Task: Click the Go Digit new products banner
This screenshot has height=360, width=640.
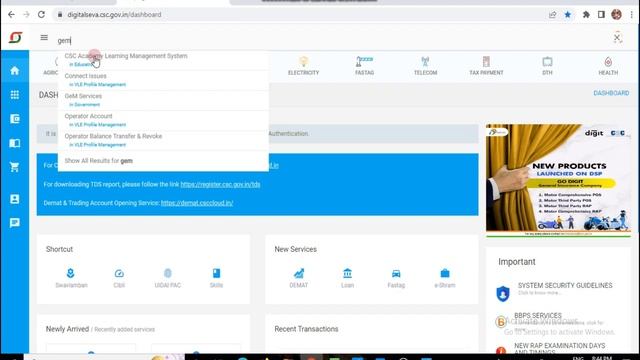Action: (x=558, y=180)
